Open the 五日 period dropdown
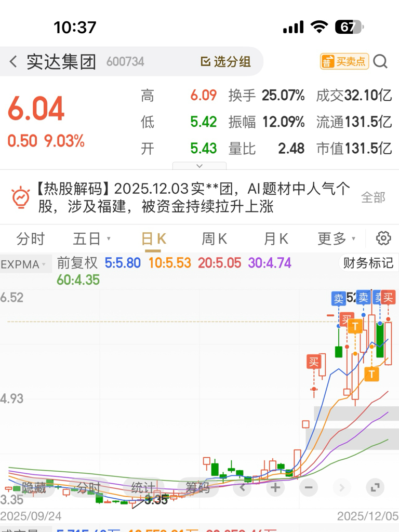The width and height of the screenshot is (399, 532). (x=91, y=239)
